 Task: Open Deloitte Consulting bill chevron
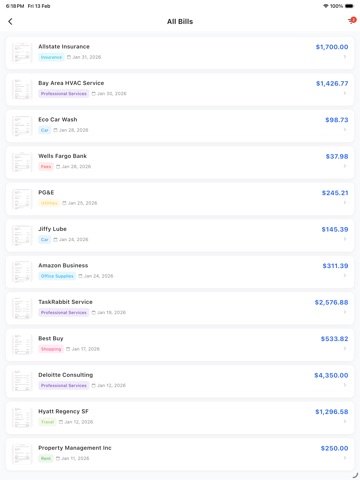tap(345, 385)
